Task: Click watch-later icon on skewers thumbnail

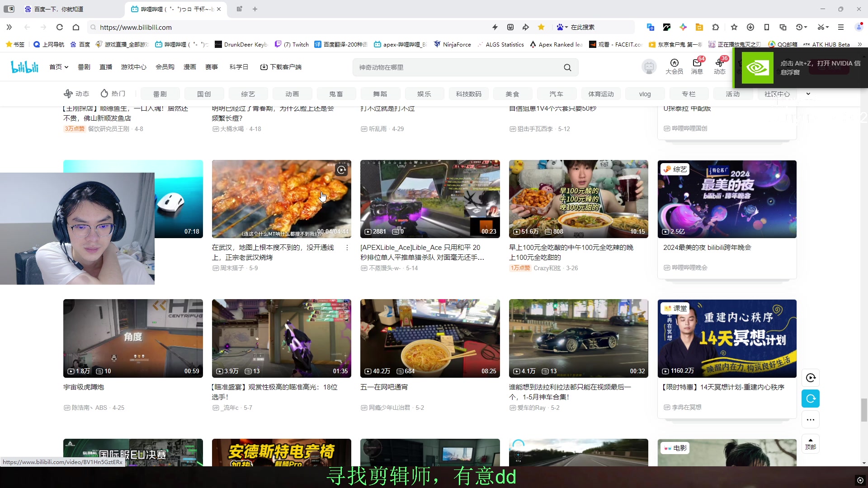Action: [342, 170]
